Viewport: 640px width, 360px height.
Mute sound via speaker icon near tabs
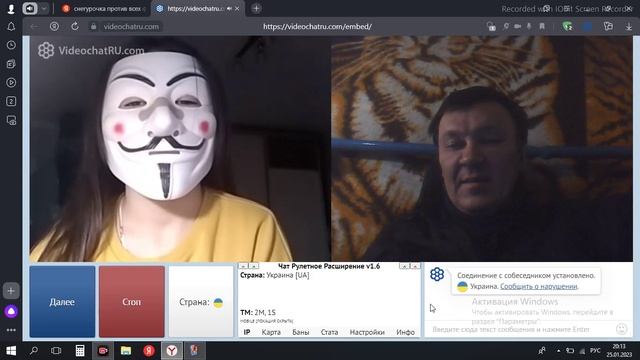tap(30, 8)
